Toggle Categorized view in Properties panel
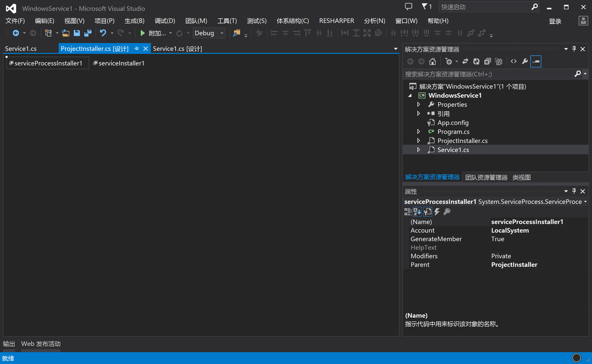 coord(408,212)
